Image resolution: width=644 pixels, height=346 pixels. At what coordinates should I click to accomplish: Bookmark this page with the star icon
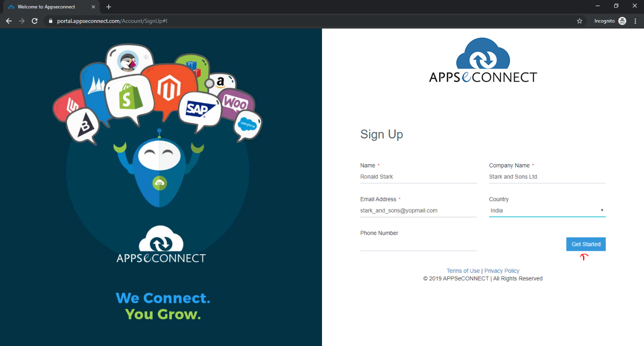pos(580,21)
